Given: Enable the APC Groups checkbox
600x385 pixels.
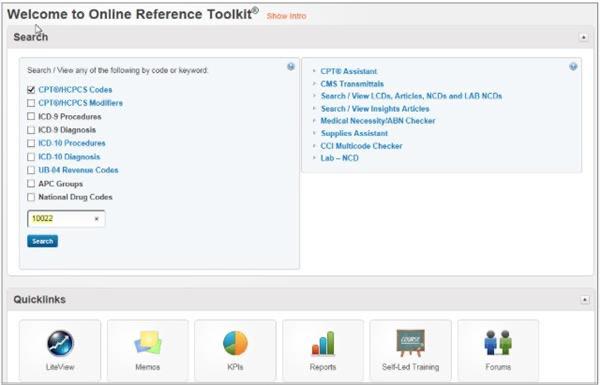Looking at the screenshot, I should pyautogui.click(x=31, y=184).
